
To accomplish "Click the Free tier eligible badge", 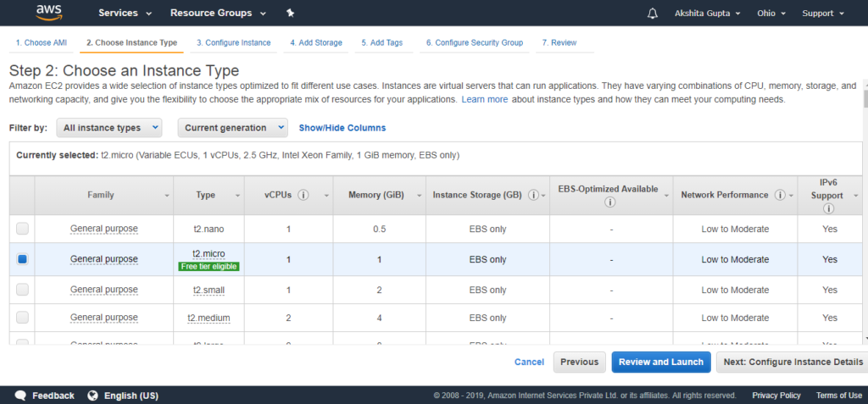I will 209,266.
